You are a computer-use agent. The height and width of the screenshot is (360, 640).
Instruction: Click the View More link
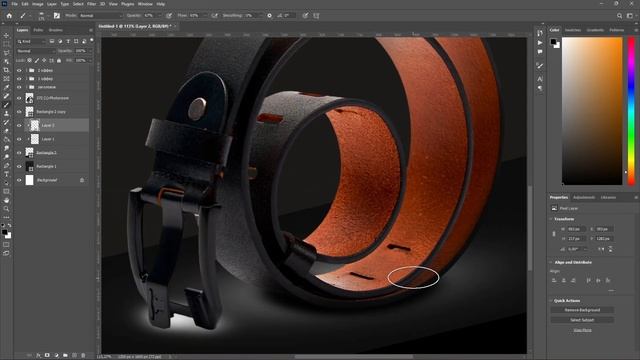click(582, 330)
